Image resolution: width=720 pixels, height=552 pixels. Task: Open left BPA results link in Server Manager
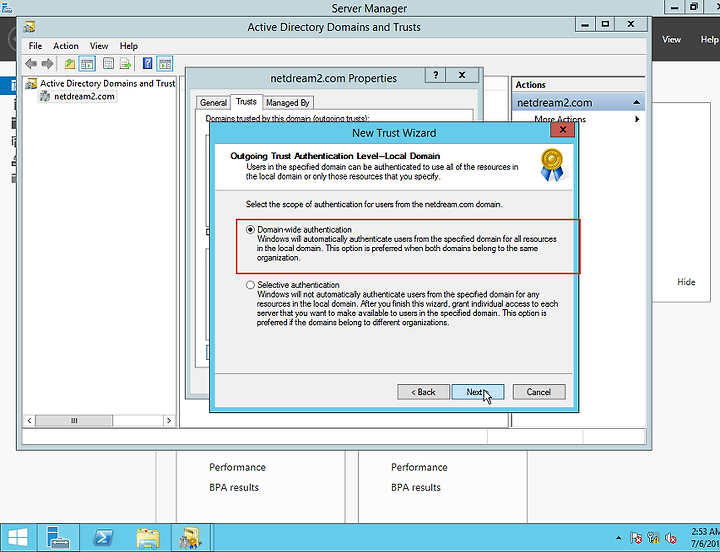tap(234, 488)
